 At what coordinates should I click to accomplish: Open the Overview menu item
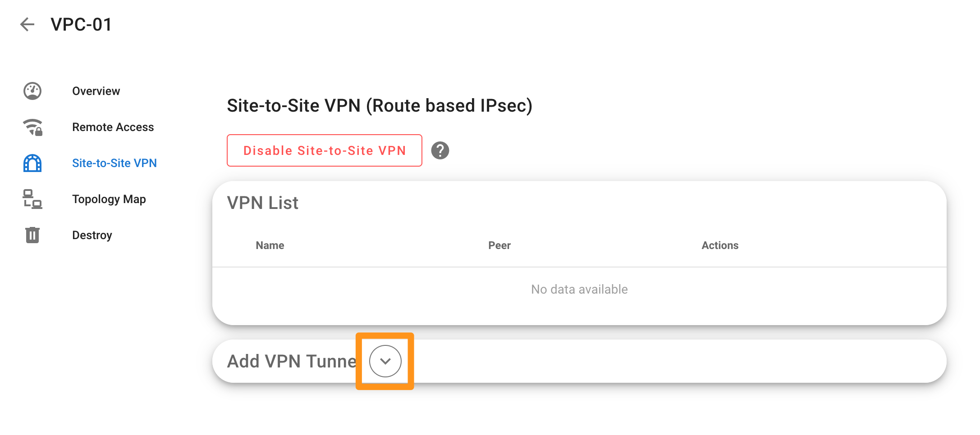(96, 91)
